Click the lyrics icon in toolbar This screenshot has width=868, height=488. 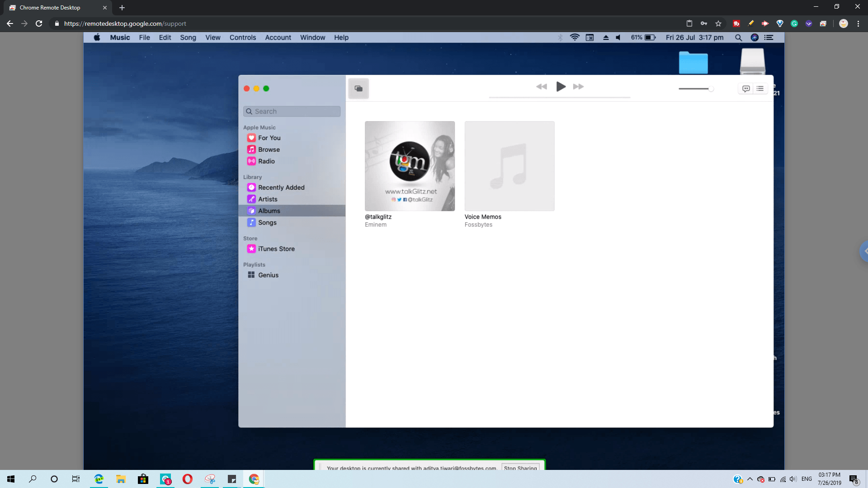tap(746, 89)
